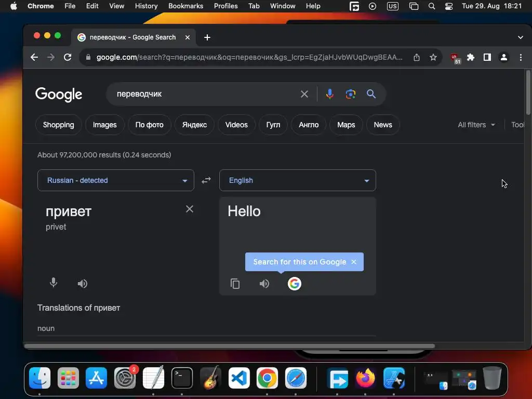Expand the tab search chevron

[521, 37]
